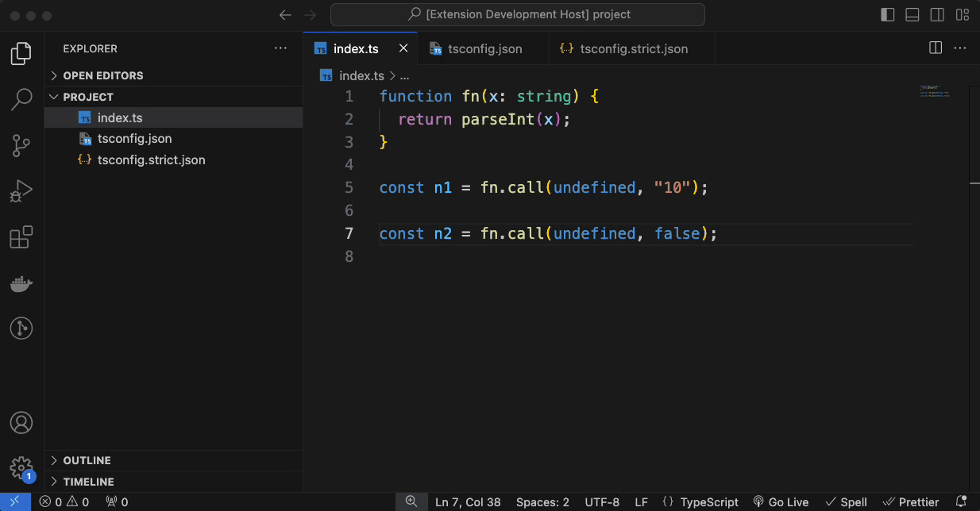
Task: Click the false argument on line 7
Action: pos(677,234)
